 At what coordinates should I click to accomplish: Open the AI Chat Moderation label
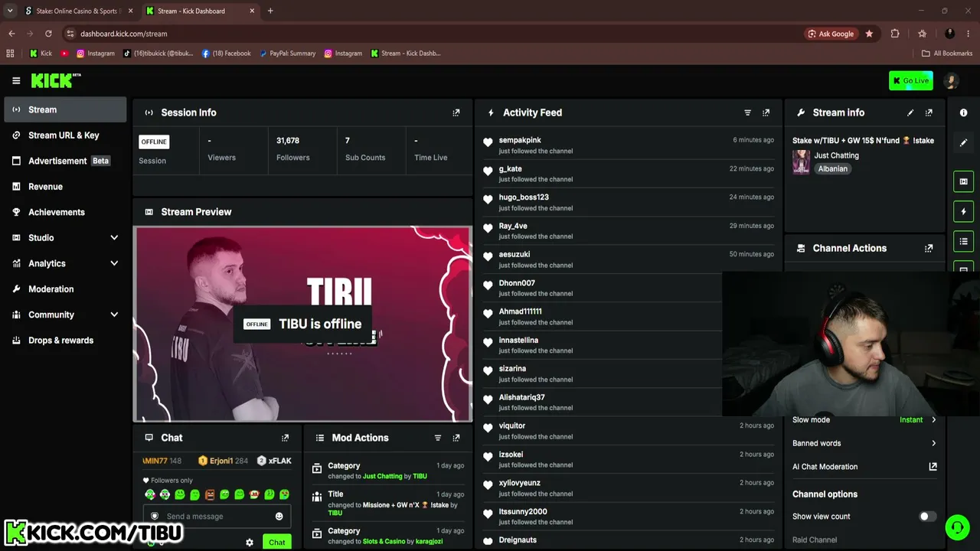coord(825,467)
